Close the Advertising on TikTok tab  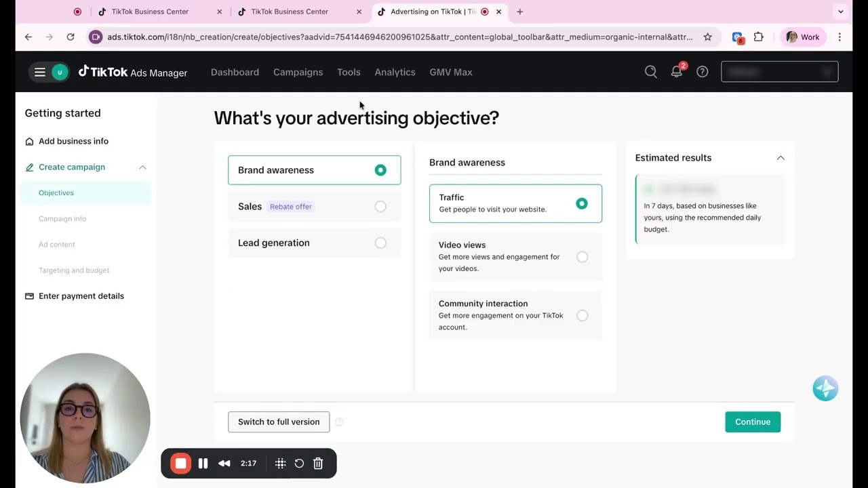pos(499,12)
